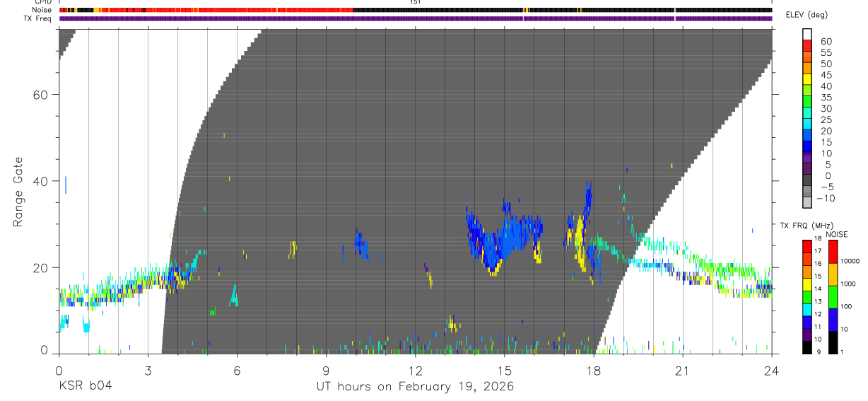868x401 pixels.
Task: Pick the green segment of the NOISE color bar
Action: [x=832, y=296]
